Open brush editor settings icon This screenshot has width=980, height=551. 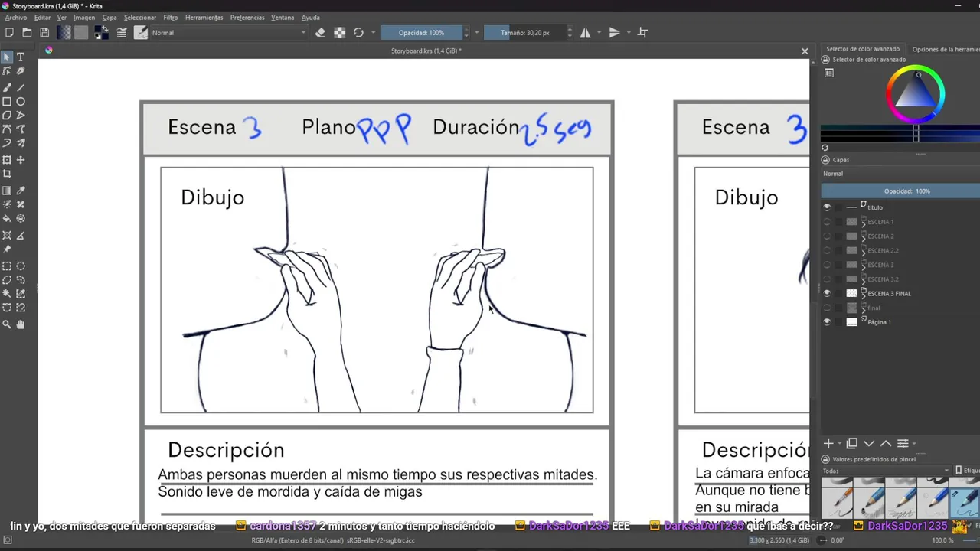122,33
